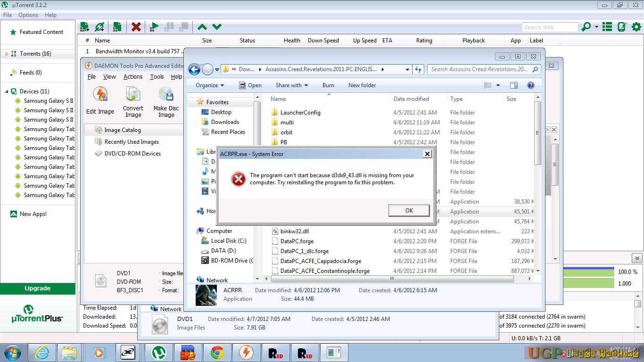Open the uTorrent Options menu
The height and width of the screenshot is (362, 644).
click(x=28, y=15)
